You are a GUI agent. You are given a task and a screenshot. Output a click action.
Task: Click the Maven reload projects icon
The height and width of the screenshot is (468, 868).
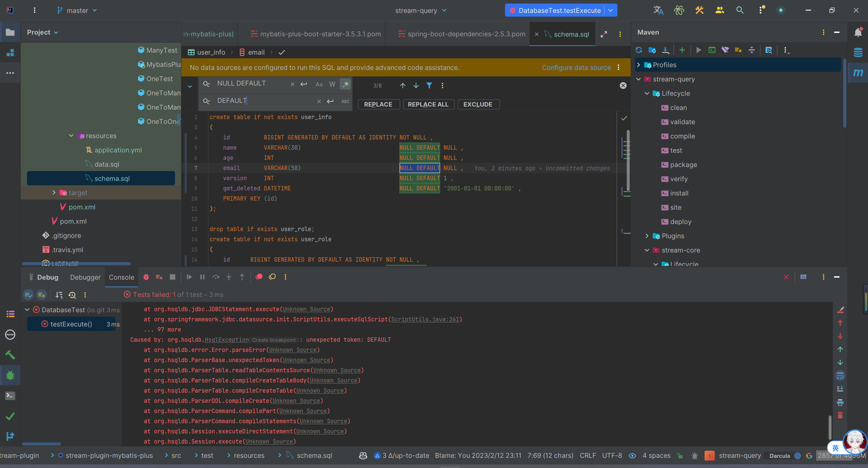click(x=639, y=50)
